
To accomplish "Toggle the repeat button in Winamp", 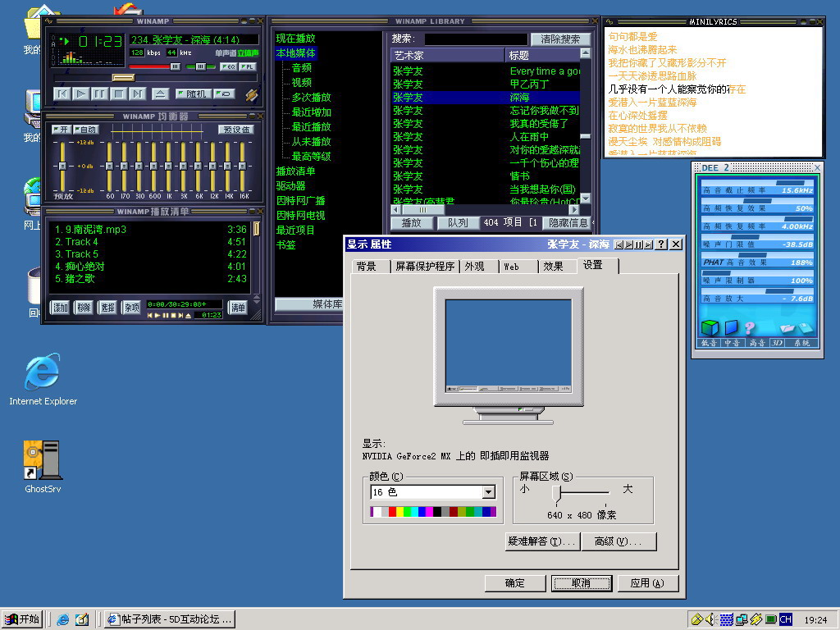I will click(225, 94).
